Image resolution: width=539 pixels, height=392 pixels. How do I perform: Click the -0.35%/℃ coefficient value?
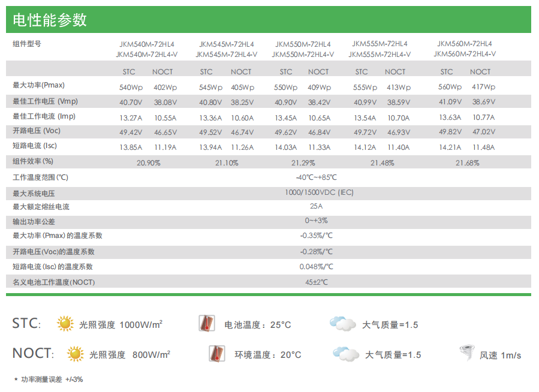pos(316,236)
